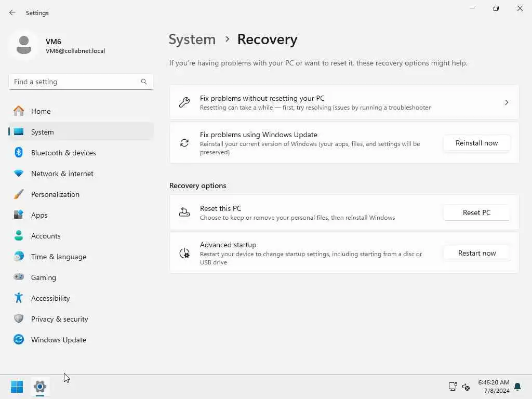
Task: Expand Fix problems without resetting chevron
Action: pyautogui.click(x=506, y=102)
